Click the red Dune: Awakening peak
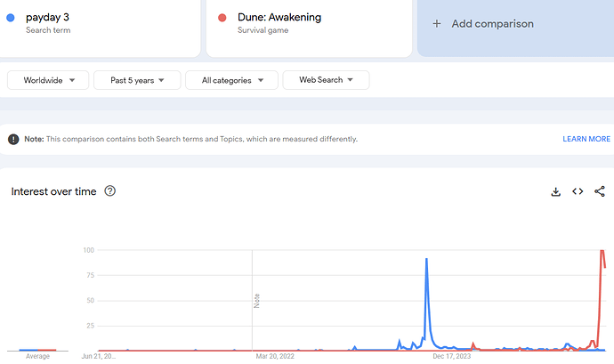This screenshot has height=364, width=614. pyautogui.click(x=602, y=251)
